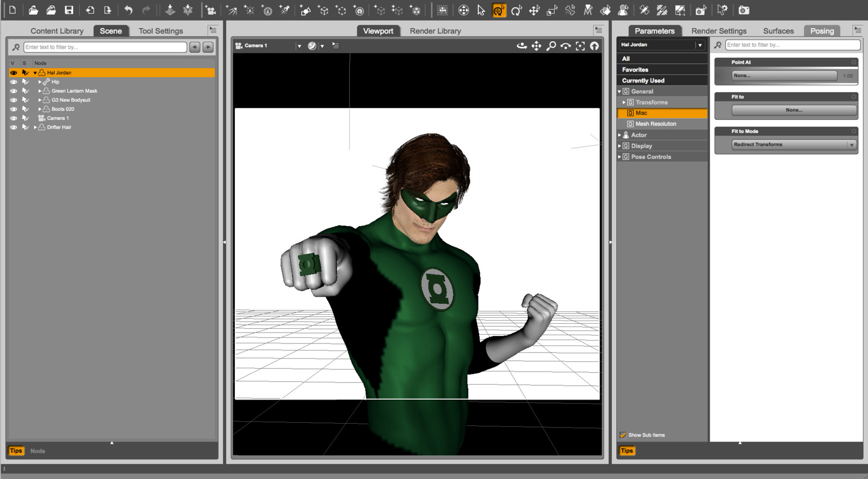This screenshot has height=479, width=868.
Task: Toggle selectability of Drifter Hair
Action: click(25, 127)
